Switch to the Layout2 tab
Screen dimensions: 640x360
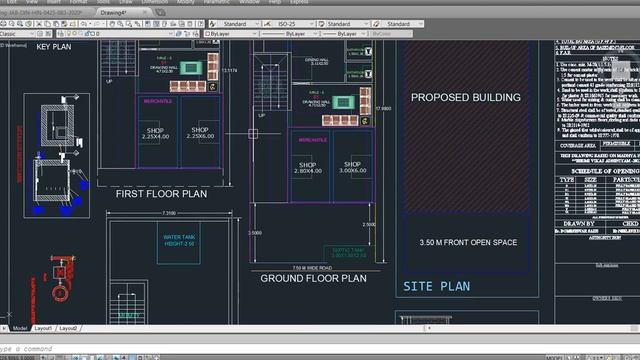[x=68, y=328]
